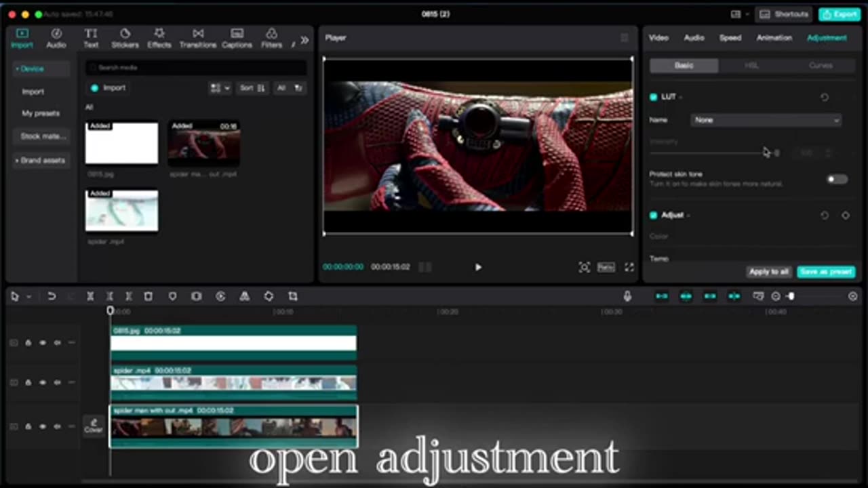This screenshot has width=868, height=488.
Task: Click the crop icon in timeline toolbar
Action: coord(293,296)
